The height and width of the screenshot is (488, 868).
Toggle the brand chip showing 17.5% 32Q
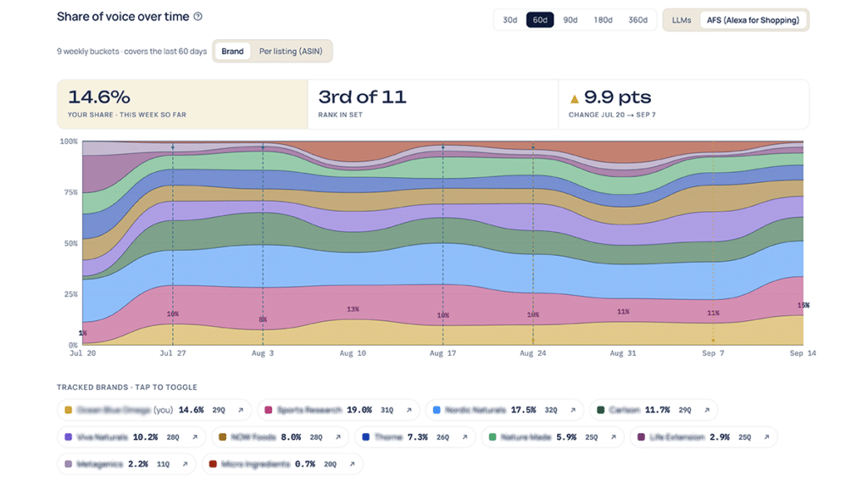coord(505,410)
